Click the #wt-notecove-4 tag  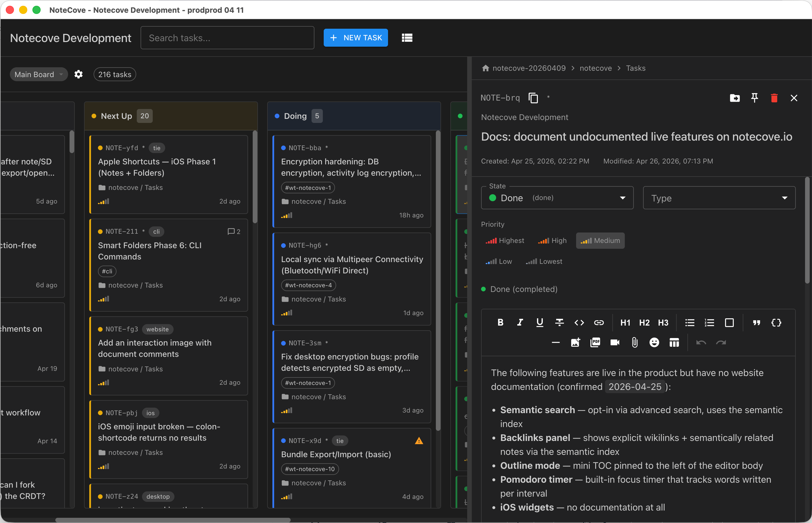(x=308, y=285)
